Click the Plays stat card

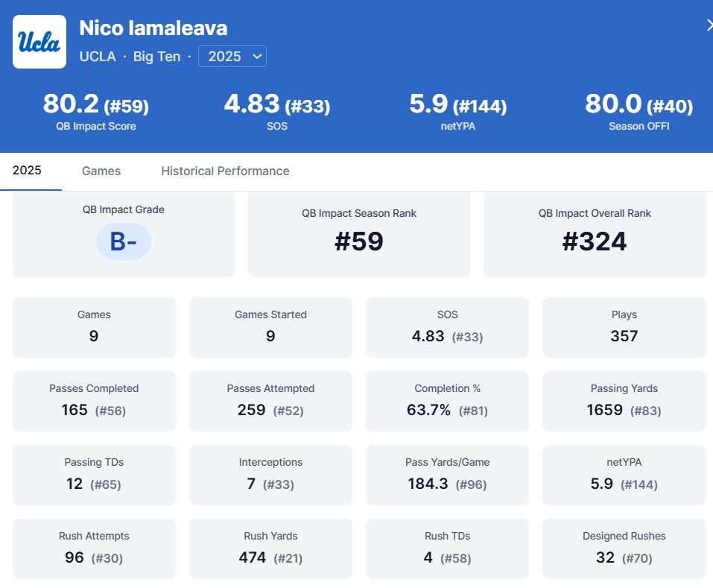(624, 327)
